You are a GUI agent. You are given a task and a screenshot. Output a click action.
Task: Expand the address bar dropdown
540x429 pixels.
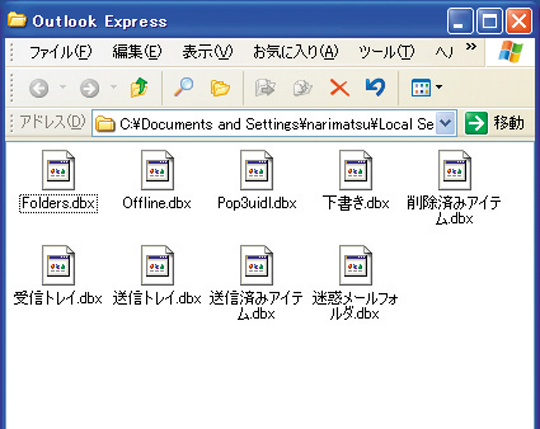point(446,123)
